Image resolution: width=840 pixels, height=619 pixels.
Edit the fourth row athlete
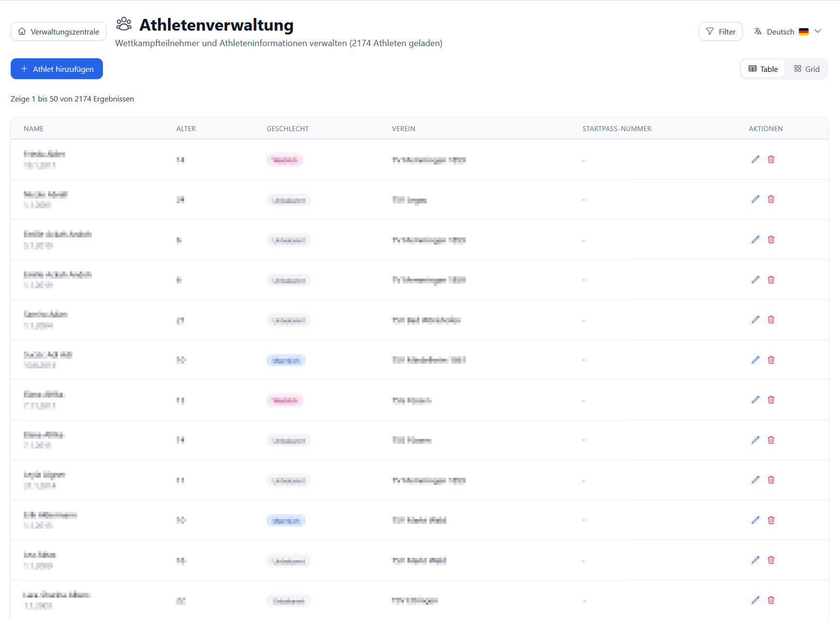(756, 280)
